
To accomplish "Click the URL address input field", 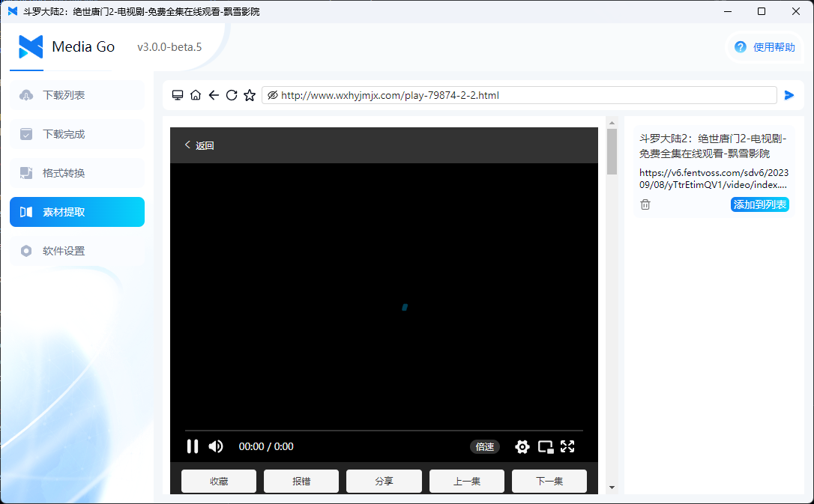I will pos(519,95).
